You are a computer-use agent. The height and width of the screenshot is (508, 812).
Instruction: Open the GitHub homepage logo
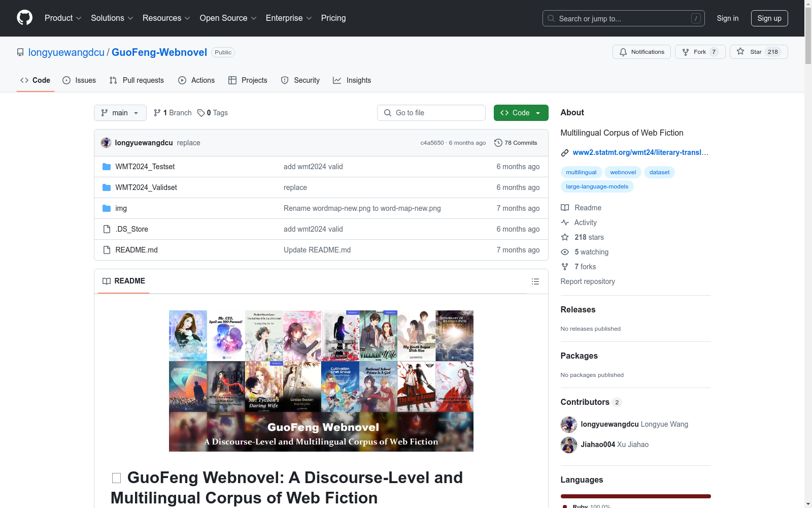tap(24, 18)
